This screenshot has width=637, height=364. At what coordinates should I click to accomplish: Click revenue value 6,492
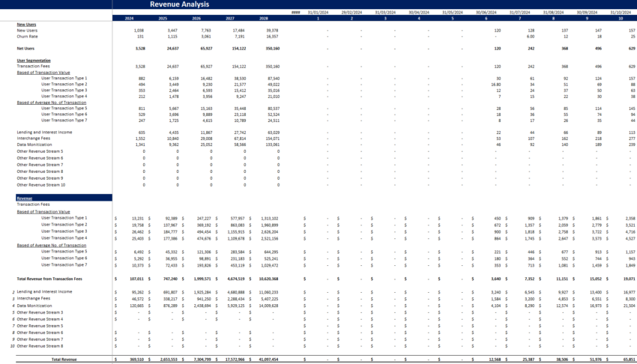pos(139,252)
